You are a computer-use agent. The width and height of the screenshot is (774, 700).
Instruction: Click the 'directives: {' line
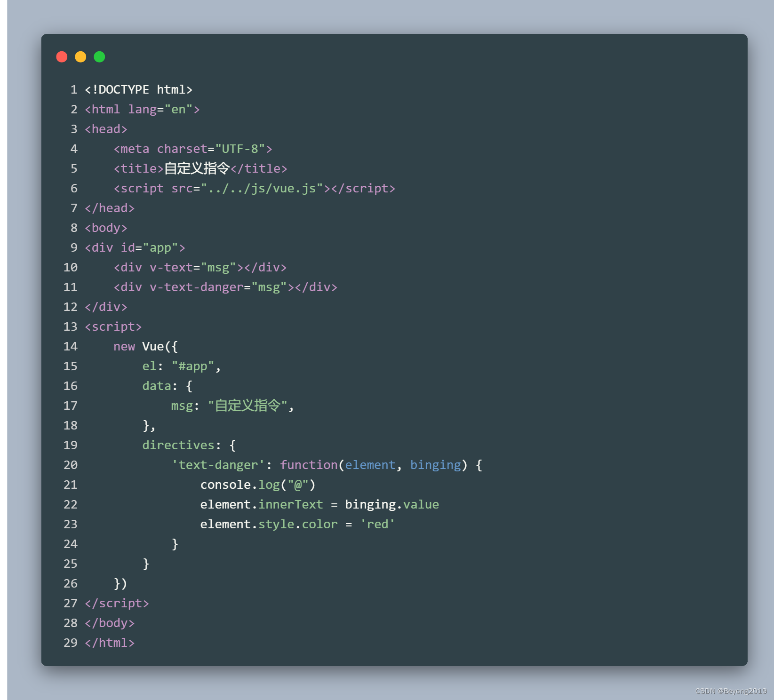pyautogui.click(x=189, y=445)
